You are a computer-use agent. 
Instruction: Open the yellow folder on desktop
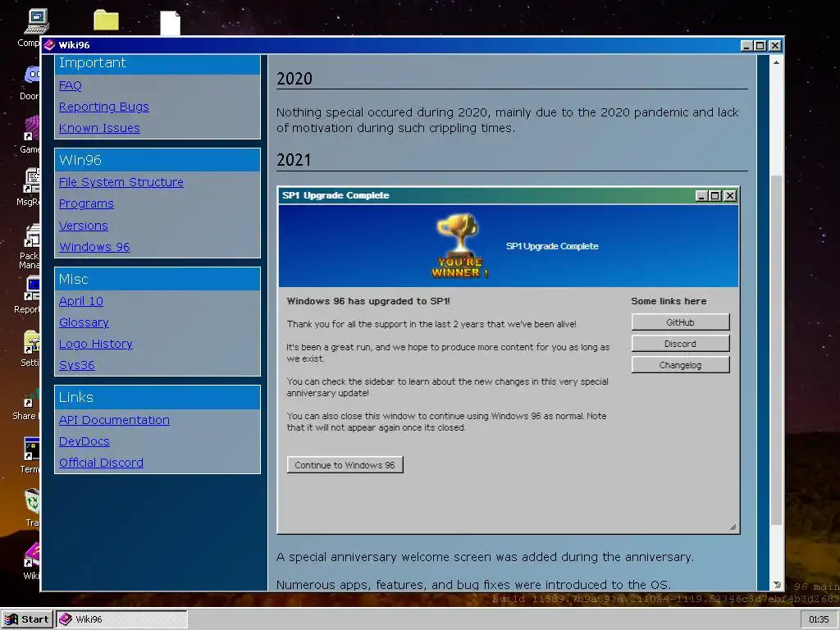106,21
